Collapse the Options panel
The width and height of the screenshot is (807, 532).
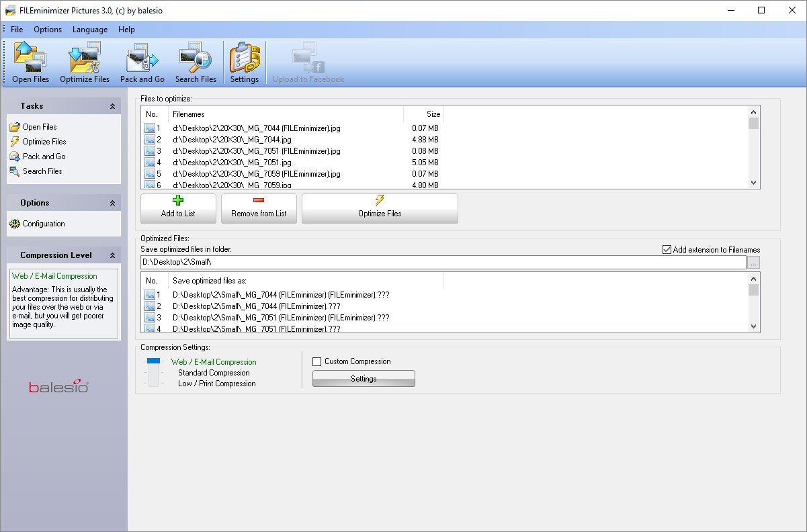pos(112,203)
